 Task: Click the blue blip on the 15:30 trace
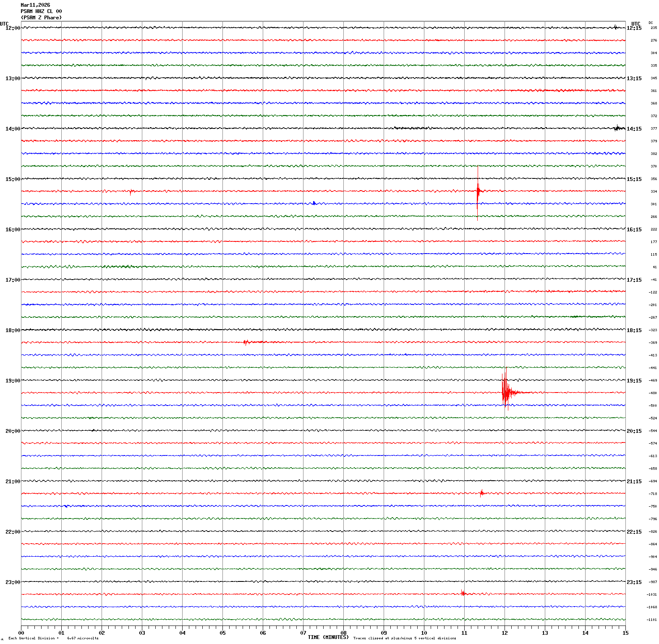tap(314, 203)
